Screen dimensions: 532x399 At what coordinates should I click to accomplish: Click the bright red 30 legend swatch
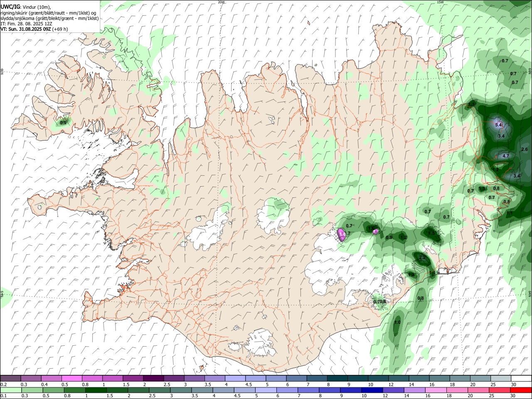520,390
